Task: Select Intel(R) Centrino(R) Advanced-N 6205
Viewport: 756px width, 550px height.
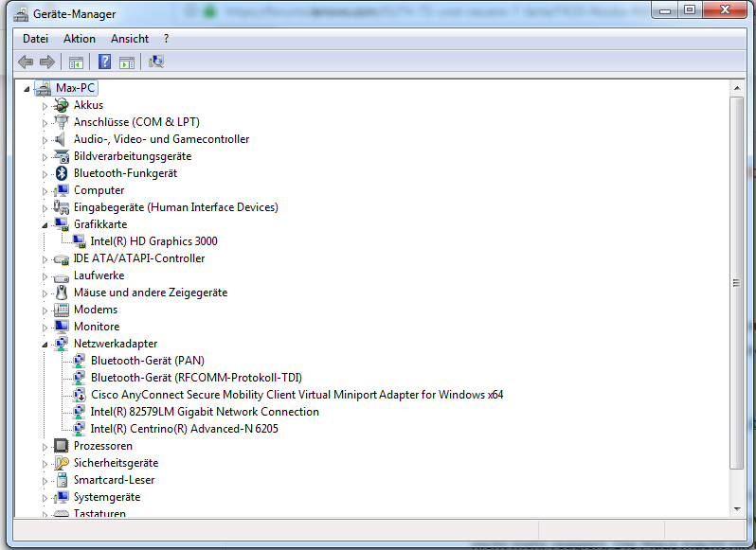Action: 184,429
